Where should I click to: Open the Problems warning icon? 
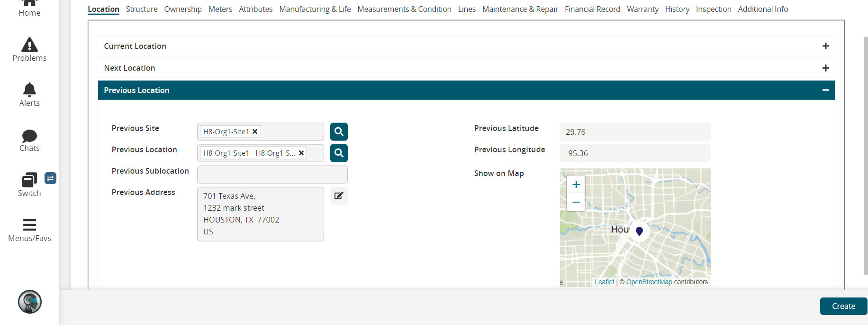point(29,45)
